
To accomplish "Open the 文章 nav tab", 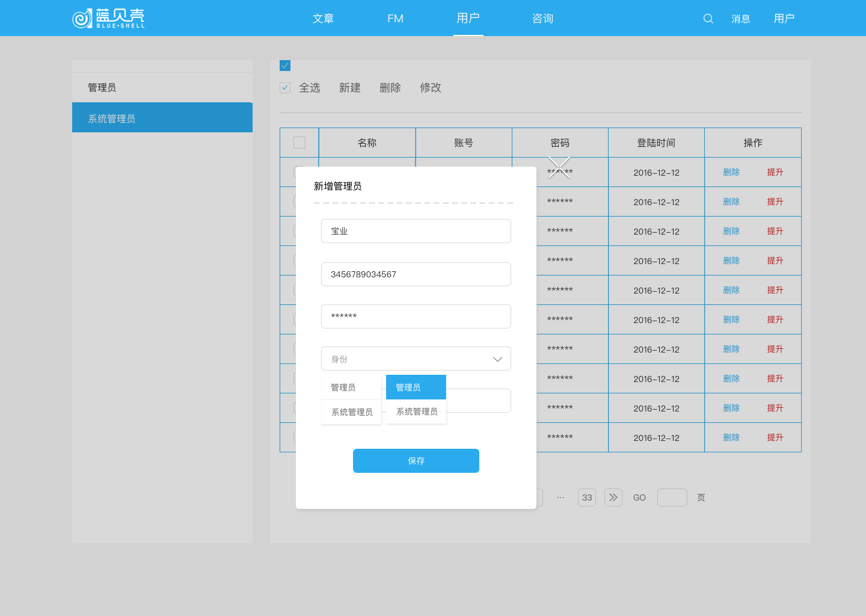I will [x=323, y=19].
